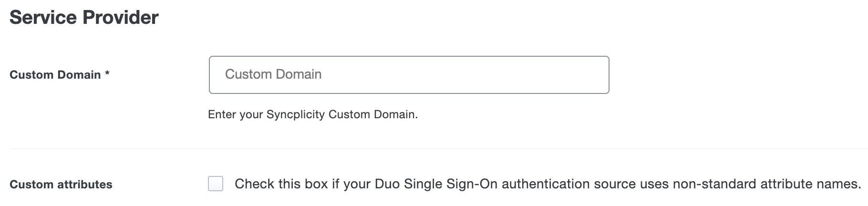Click "Check this box" text beside the checkbox
The height and width of the screenshot is (206, 868).
[281, 184]
